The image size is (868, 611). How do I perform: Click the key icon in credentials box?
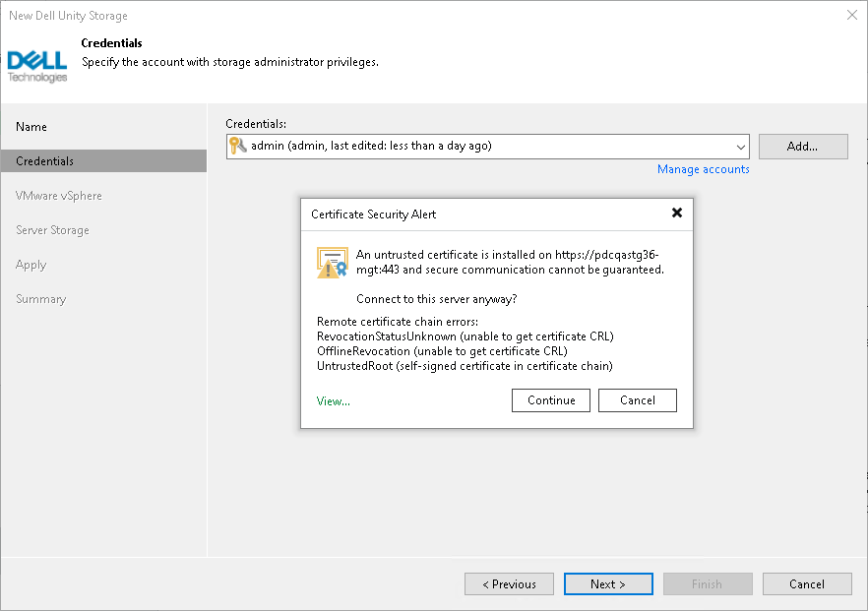[237, 146]
